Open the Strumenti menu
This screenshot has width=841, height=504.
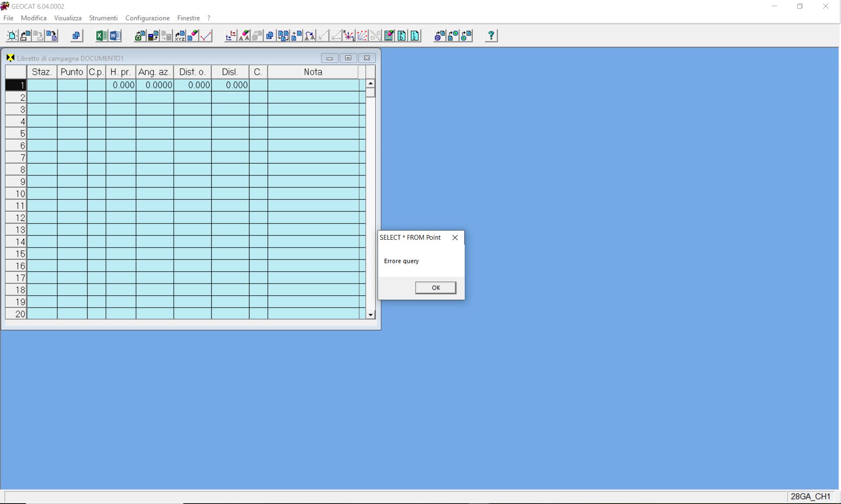click(103, 18)
